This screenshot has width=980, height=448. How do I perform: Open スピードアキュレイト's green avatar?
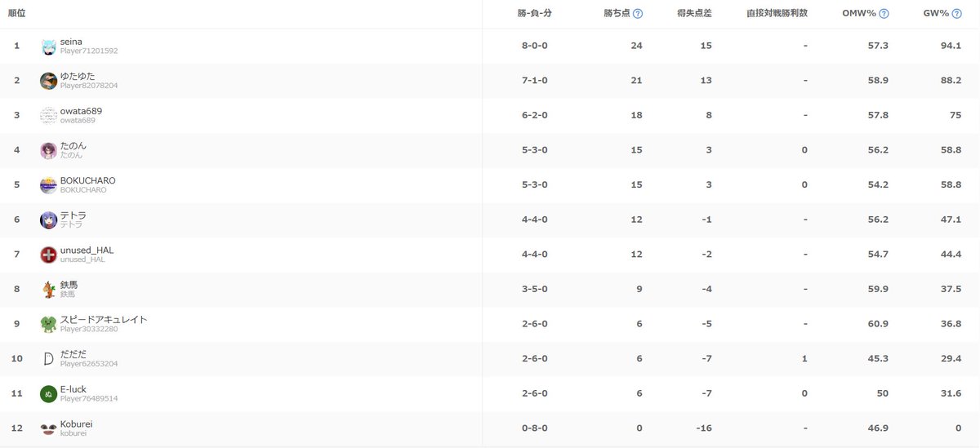(x=49, y=325)
